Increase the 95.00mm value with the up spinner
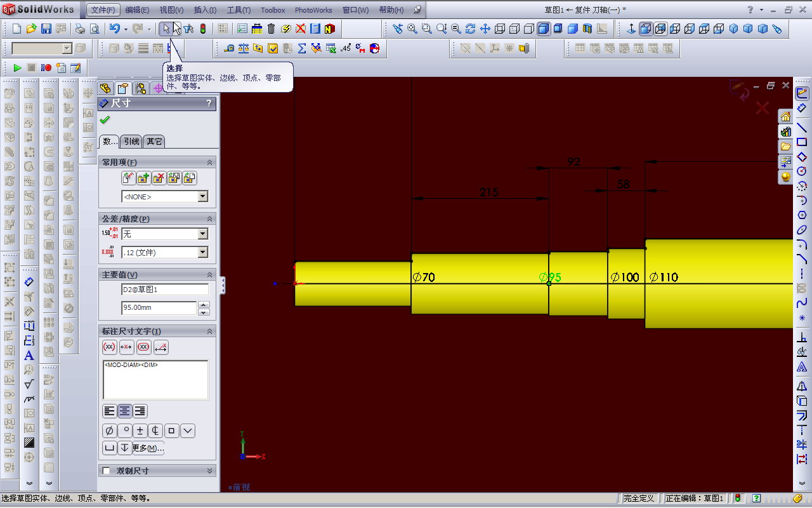This screenshot has width=812, height=508. point(204,305)
